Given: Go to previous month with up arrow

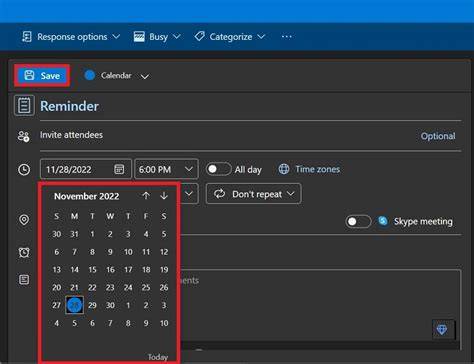Looking at the screenshot, I should [146, 196].
